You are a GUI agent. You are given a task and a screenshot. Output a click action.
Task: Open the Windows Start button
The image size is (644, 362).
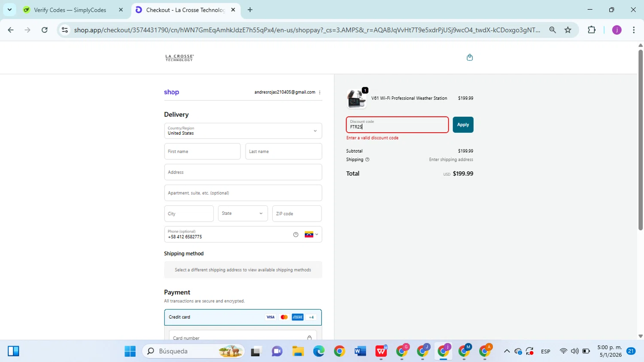(130, 351)
